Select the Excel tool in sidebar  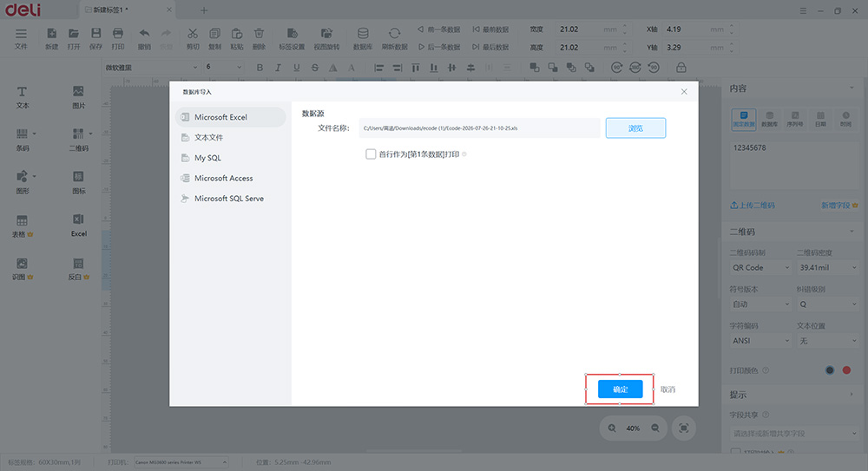(79, 226)
